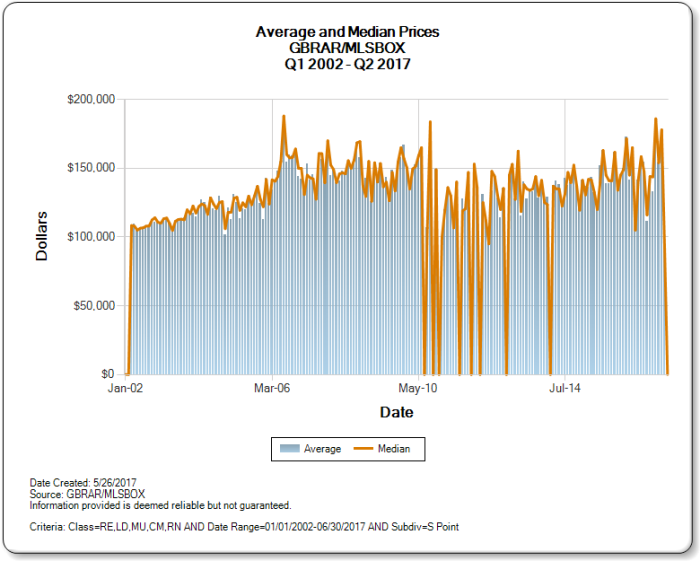The width and height of the screenshot is (700, 561).
Task: Click the Average legend blue swatch
Action: point(289,449)
